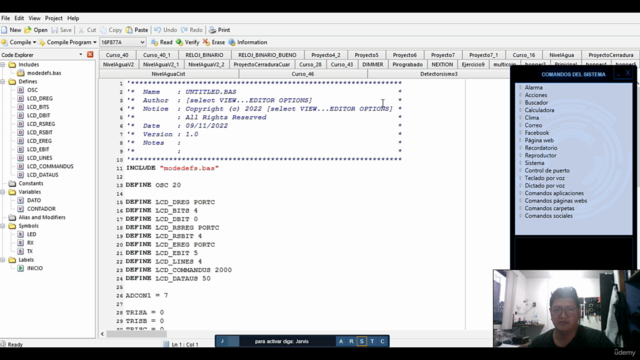The image size is (640, 360).
Task: Collapse the Includes folder
Action: (x=3, y=64)
